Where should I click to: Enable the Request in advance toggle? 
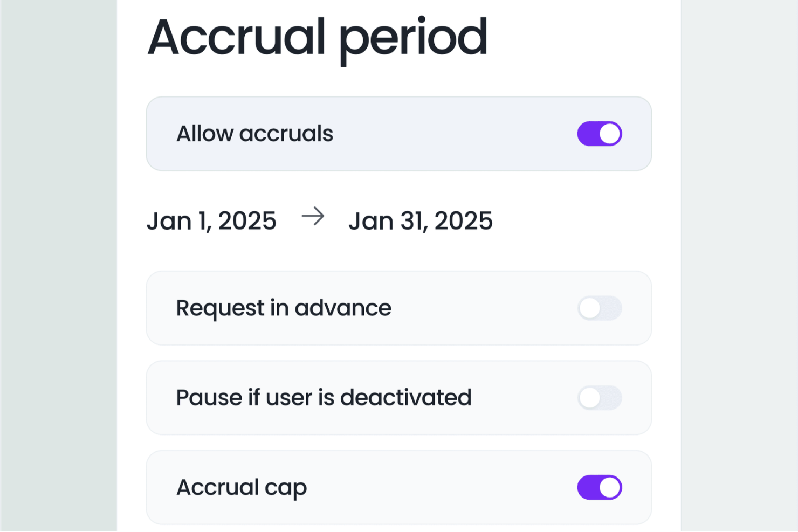pyautogui.click(x=599, y=308)
